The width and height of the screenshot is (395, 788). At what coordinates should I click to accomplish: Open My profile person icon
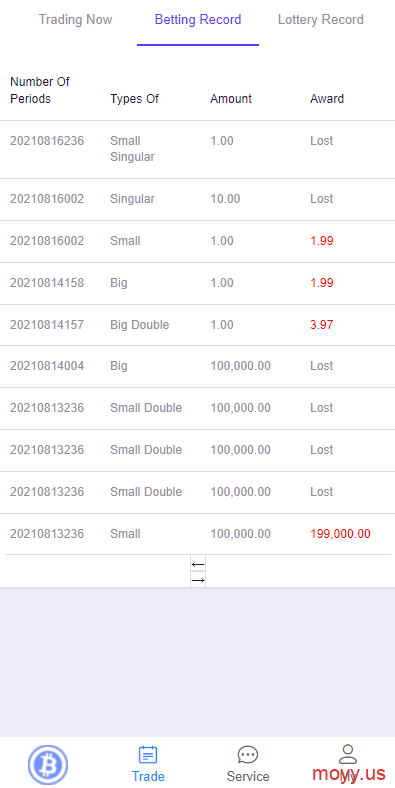coord(348,754)
